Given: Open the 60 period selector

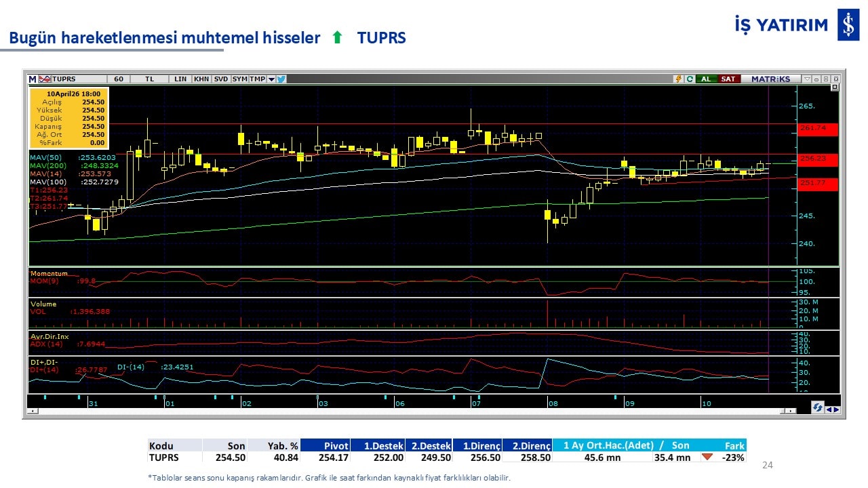Looking at the screenshot, I should (x=119, y=79).
